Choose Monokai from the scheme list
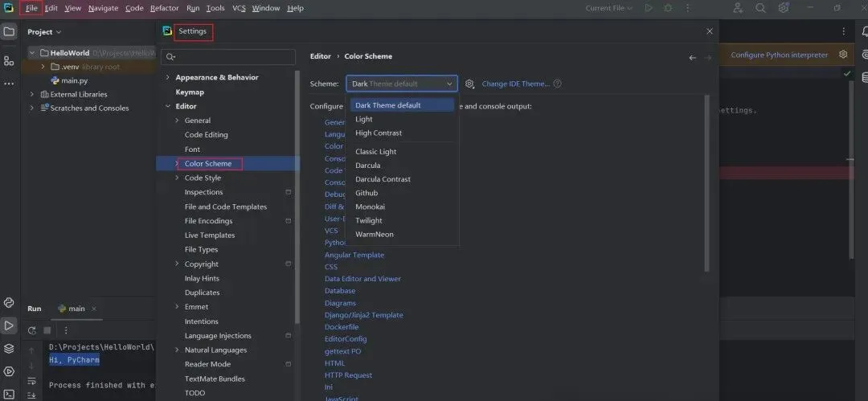Screen dimensions: 868x401 (369, 207)
